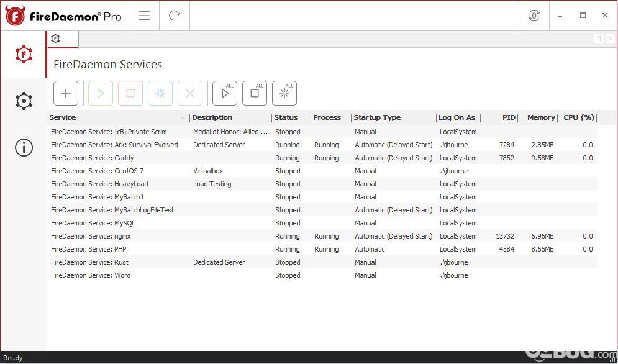Click the PID value 13732

click(x=505, y=236)
